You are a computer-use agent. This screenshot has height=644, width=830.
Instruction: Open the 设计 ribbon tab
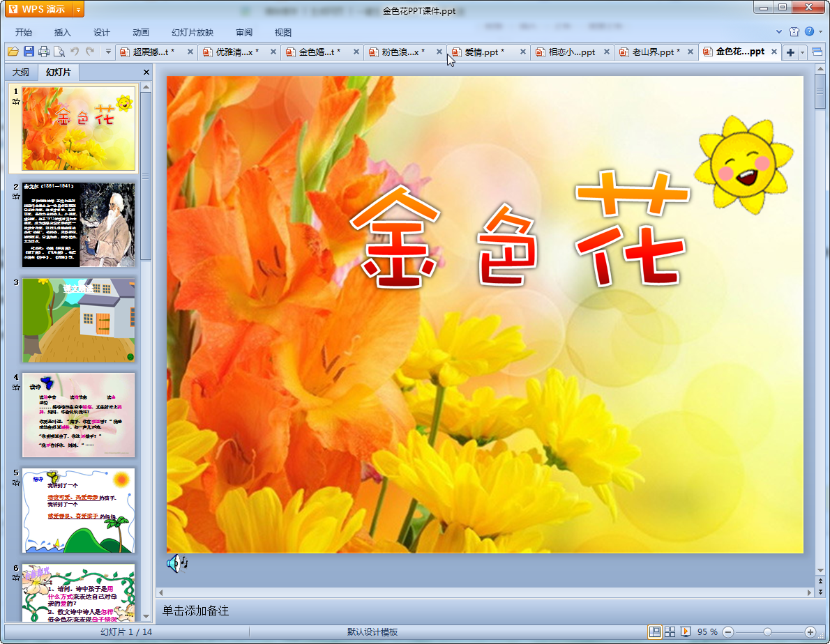coord(101,32)
